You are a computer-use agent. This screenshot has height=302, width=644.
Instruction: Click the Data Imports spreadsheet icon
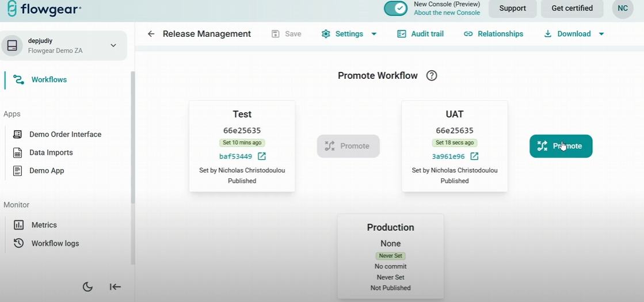(17, 152)
